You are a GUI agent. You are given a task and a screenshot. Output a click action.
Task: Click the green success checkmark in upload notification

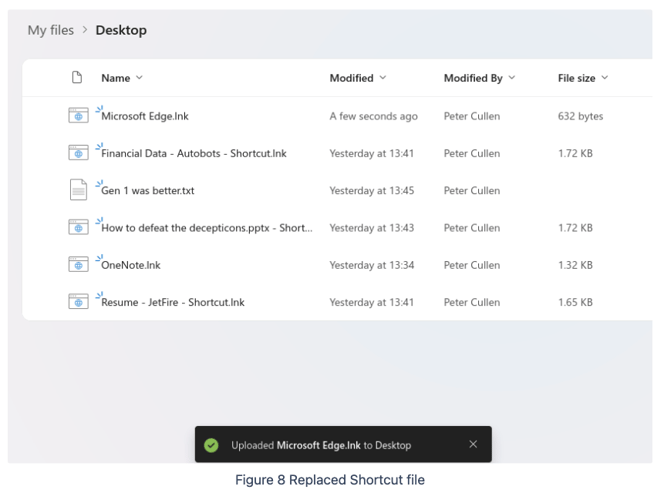211,445
